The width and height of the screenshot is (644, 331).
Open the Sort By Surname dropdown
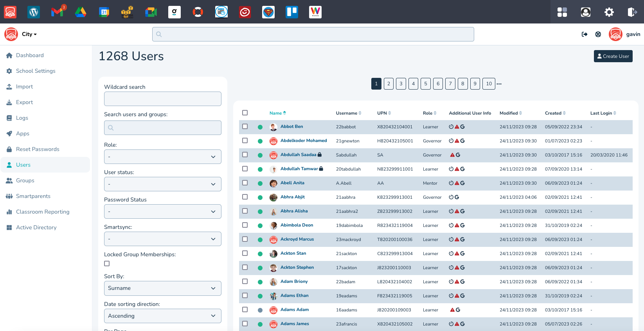(162, 288)
